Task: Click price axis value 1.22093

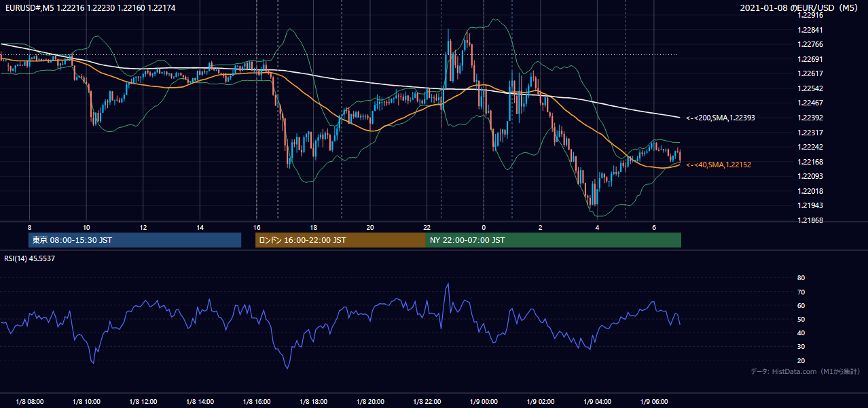Action: 810,176
